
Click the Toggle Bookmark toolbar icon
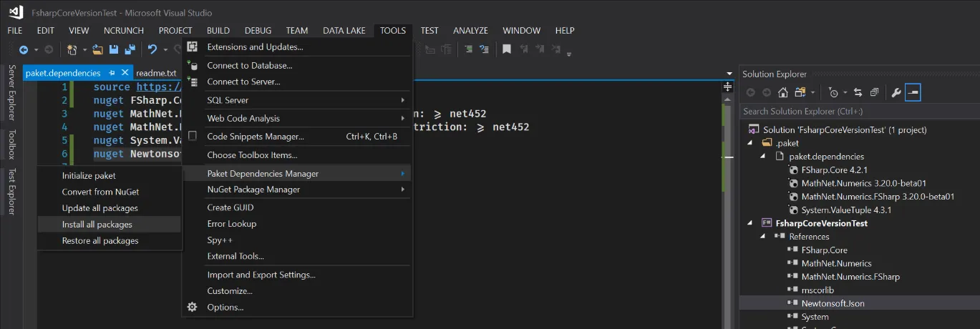(x=506, y=49)
